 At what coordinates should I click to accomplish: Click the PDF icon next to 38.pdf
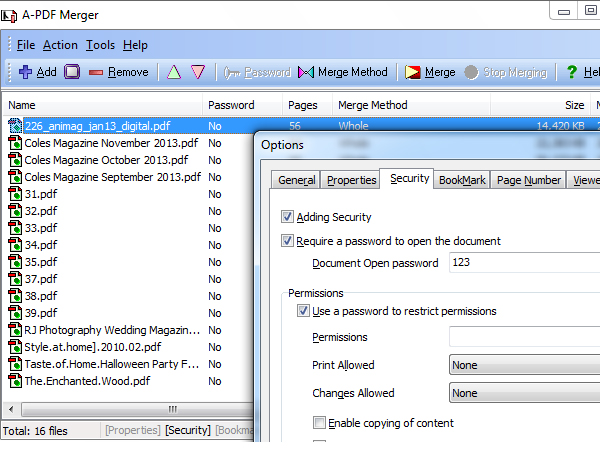pos(15,296)
